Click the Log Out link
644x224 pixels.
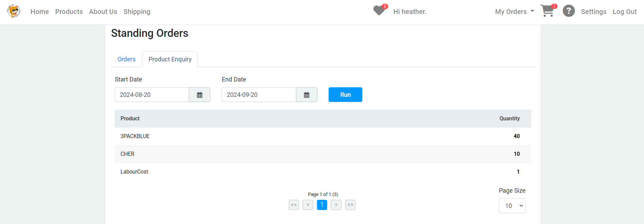click(625, 12)
